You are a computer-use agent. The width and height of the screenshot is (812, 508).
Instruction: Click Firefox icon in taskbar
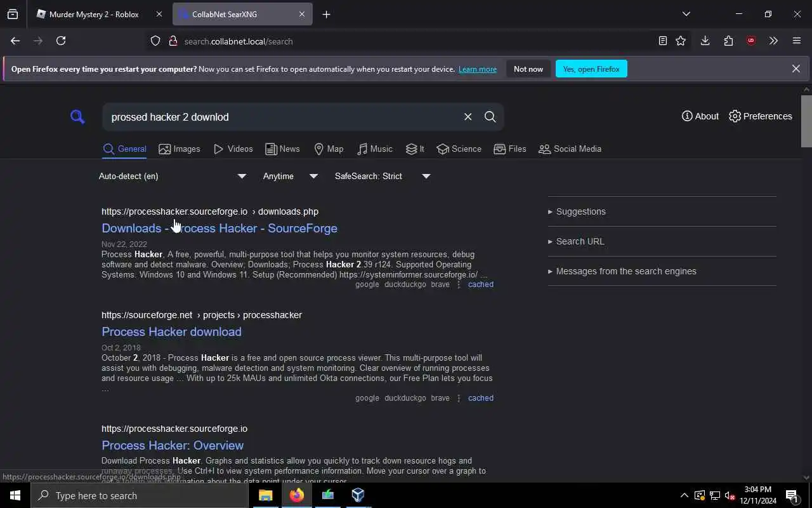click(297, 495)
